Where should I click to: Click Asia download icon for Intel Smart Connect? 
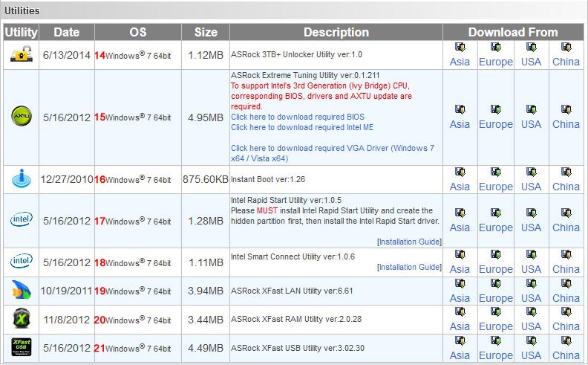pos(460,254)
